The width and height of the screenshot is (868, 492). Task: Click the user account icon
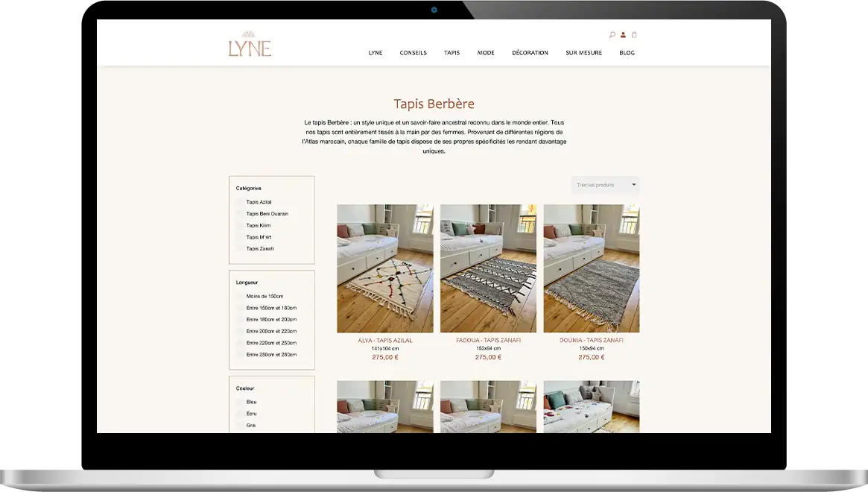(624, 35)
